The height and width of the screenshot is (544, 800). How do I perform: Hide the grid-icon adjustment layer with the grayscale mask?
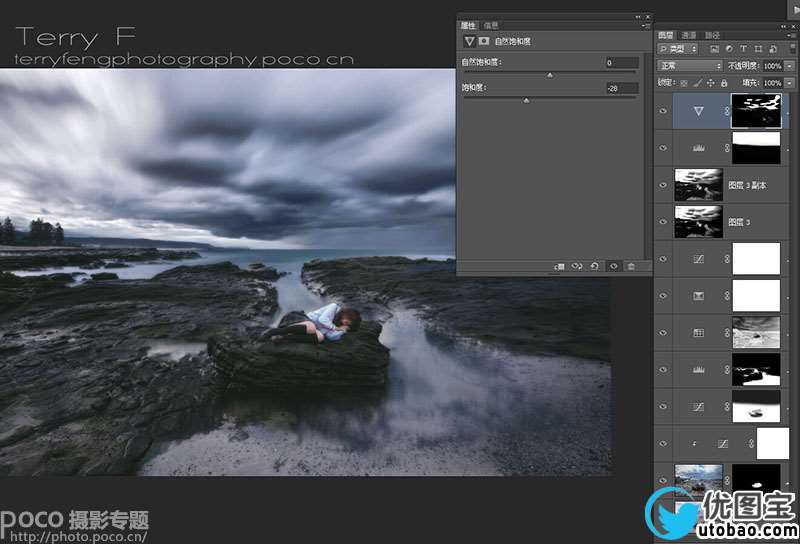coord(663,333)
